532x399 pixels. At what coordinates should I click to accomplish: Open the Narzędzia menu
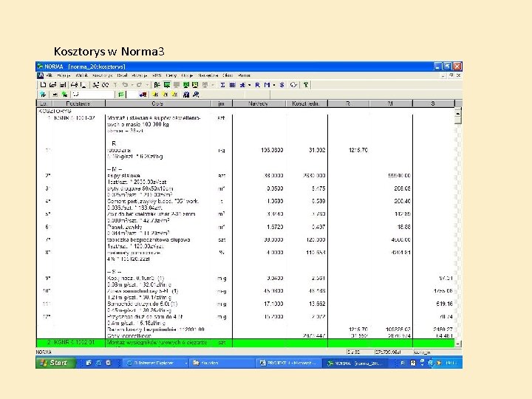(x=208, y=75)
